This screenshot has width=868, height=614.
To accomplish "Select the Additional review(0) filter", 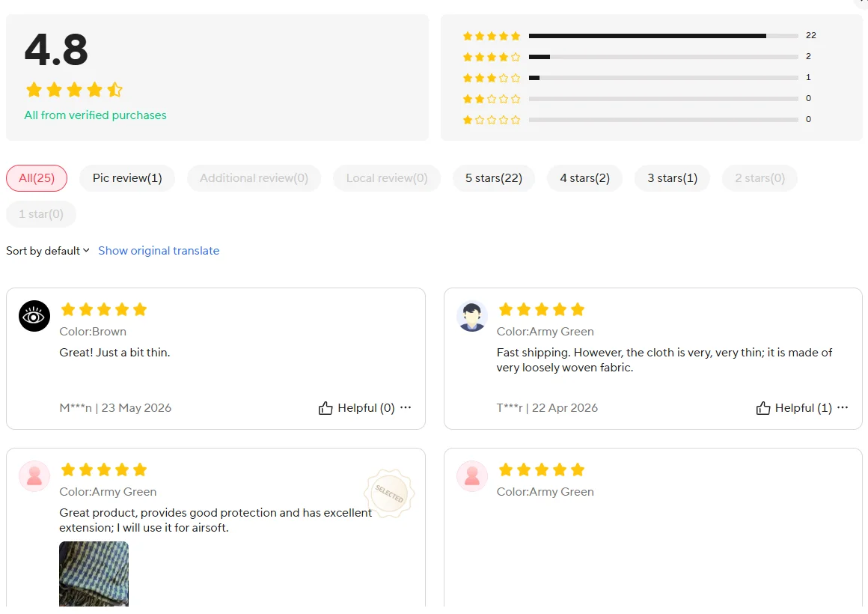I will tap(254, 178).
